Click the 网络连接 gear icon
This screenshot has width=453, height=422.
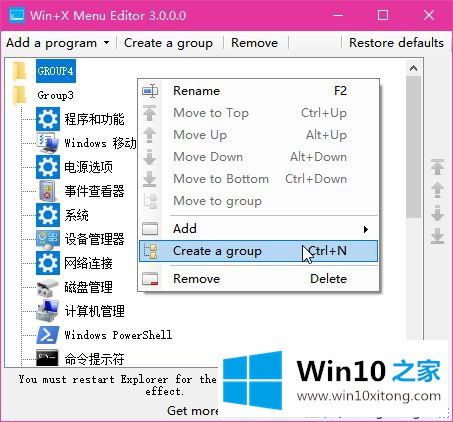coord(48,263)
